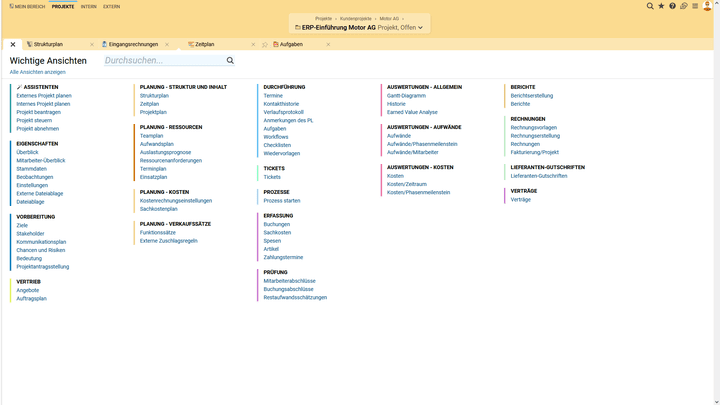720x405 pixels.
Task: Open the MEIN BEREICH menu
Action: coord(27,6)
